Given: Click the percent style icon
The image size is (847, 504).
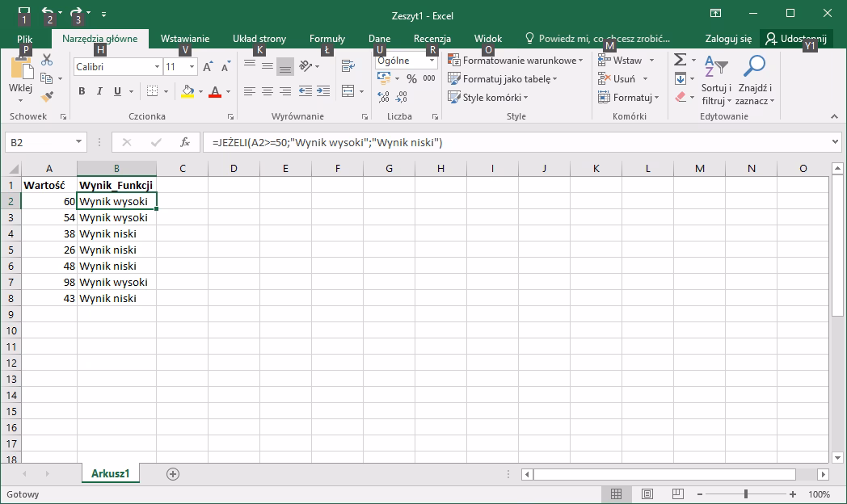Looking at the screenshot, I should 411,78.
